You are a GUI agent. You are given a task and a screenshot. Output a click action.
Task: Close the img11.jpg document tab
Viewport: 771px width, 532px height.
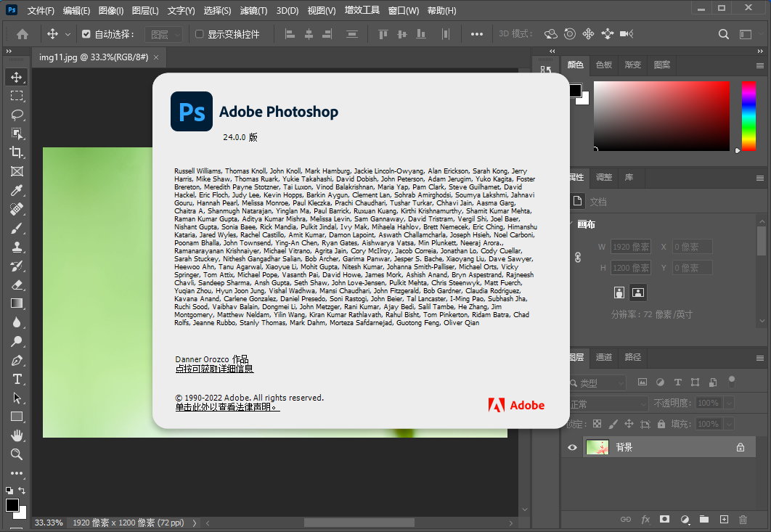(156, 57)
